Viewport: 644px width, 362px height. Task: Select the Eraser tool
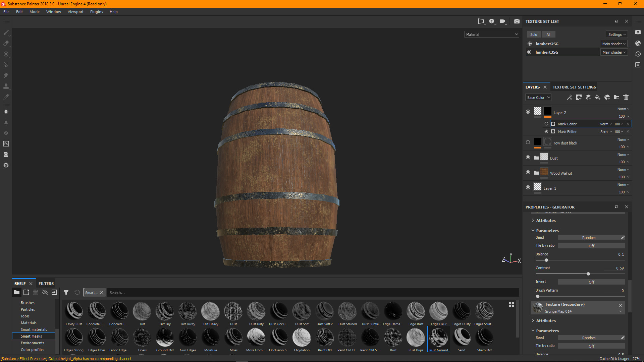pyautogui.click(x=6, y=44)
